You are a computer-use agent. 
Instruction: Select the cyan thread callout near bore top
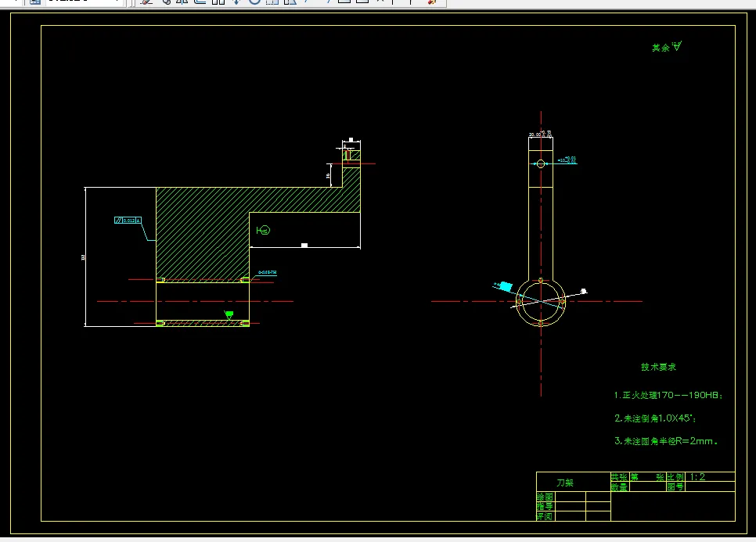tap(267, 273)
